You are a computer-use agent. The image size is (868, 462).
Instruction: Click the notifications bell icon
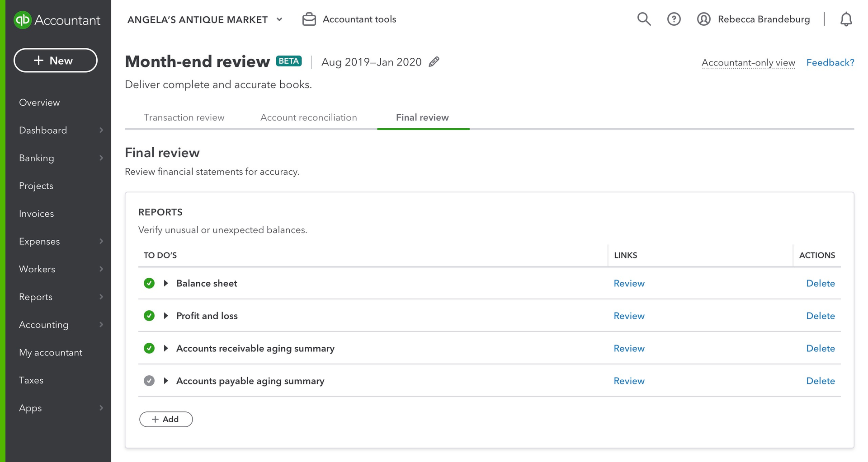846,19
